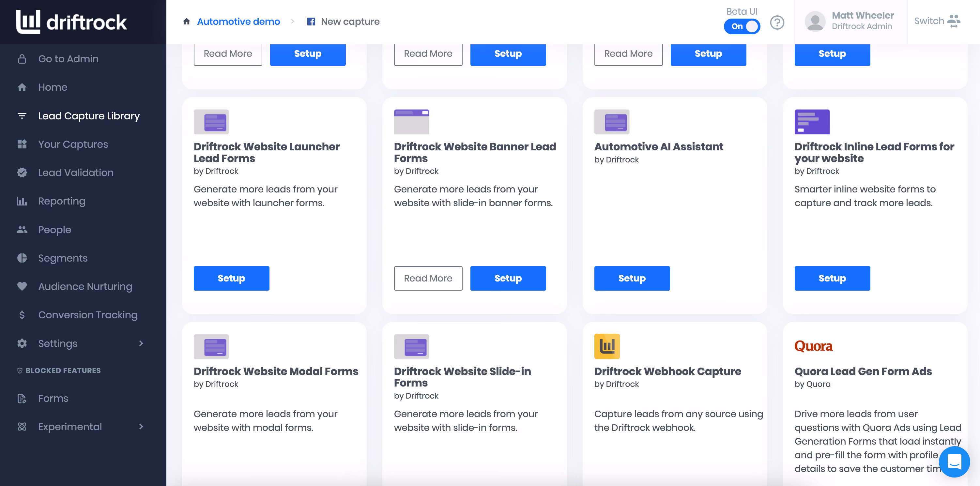This screenshot has height=486, width=980.
Task: Click the people icon beside People
Action: 22,230
